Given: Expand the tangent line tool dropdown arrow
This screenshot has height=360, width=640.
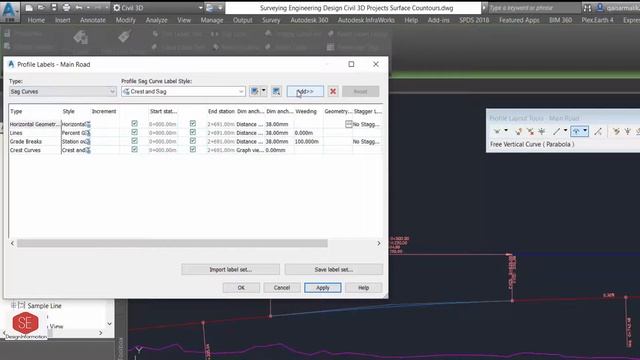Looking at the screenshot, I should (565, 131).
